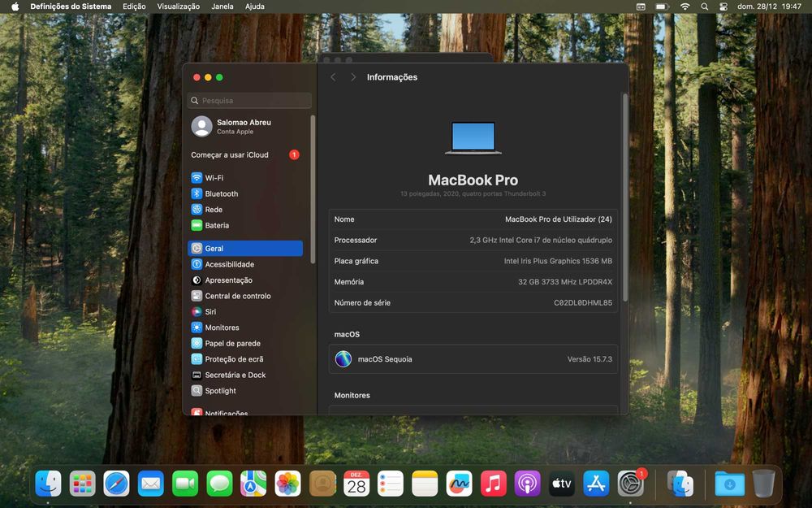Open Definições do Sistema menu
Image resolution: width=812 pixels, height=508 pixels.
point(71,7)
